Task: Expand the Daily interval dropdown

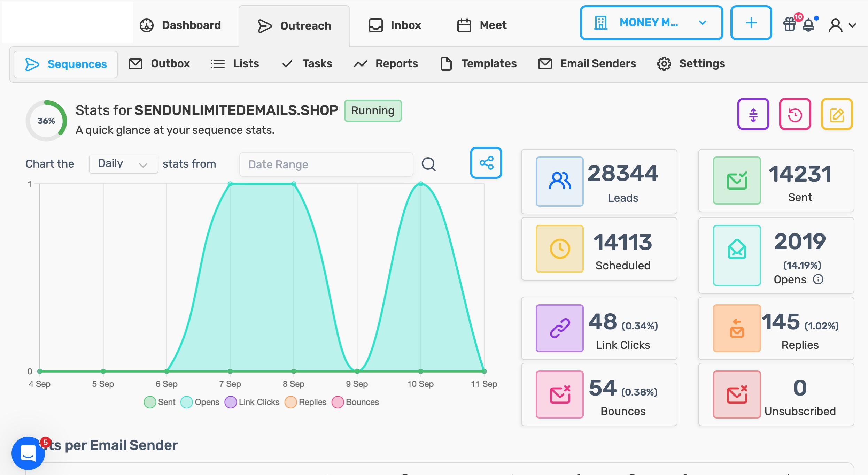Action: (x=123, y=164)
